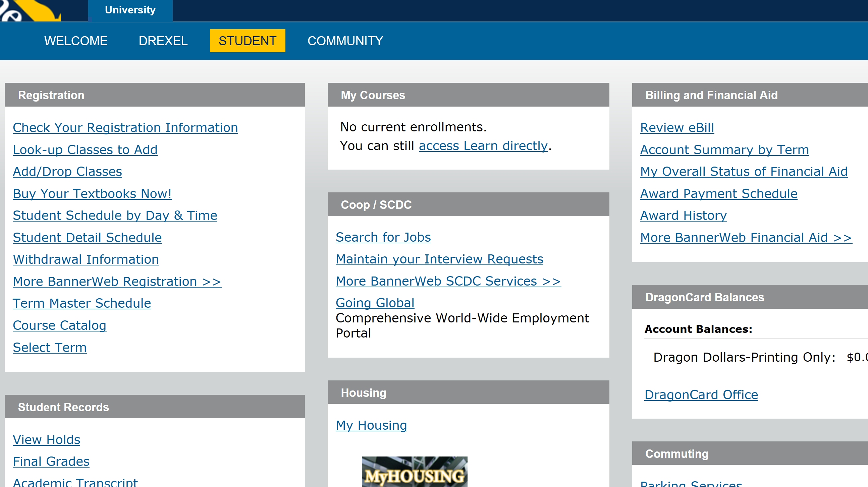Select the COMMUNITY tab
868x487 pixels.
coord(345,41)
